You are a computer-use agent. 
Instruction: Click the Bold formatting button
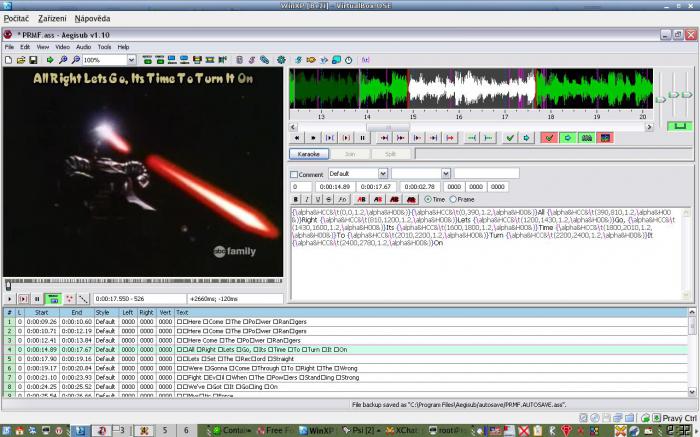click(296, 200)
